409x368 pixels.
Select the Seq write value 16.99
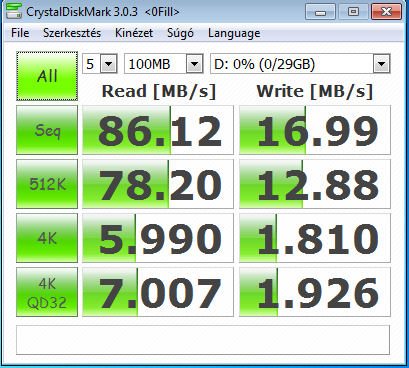(x=315, y=130)
